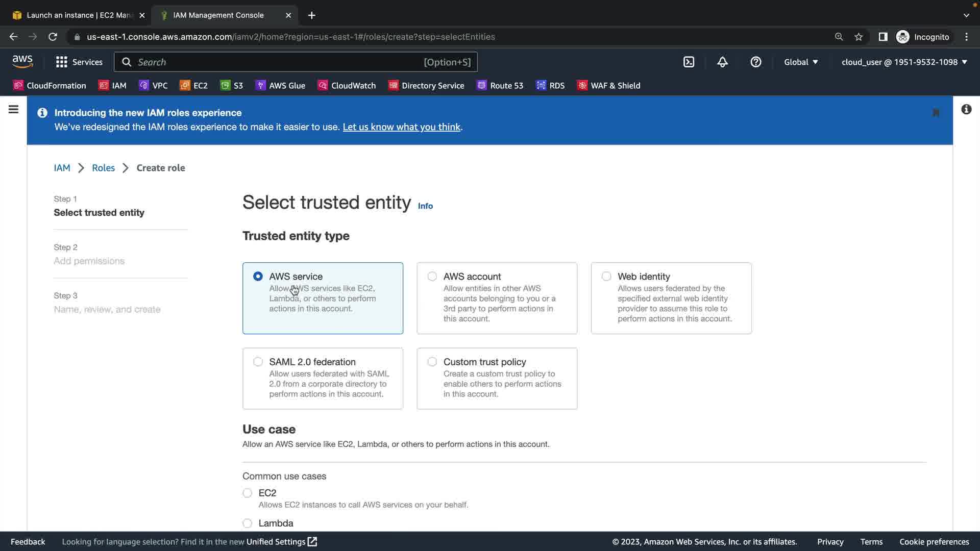The width and height of the screenshot is (980, 551).
Task: Bookmark this page with star icon
Action: click(859, 37)
